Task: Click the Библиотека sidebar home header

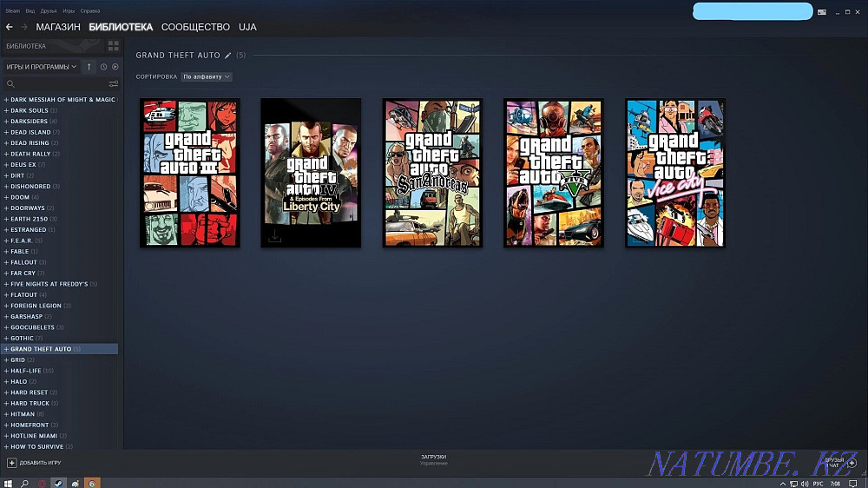Action: pyautogui.click(x=26, y=46)
